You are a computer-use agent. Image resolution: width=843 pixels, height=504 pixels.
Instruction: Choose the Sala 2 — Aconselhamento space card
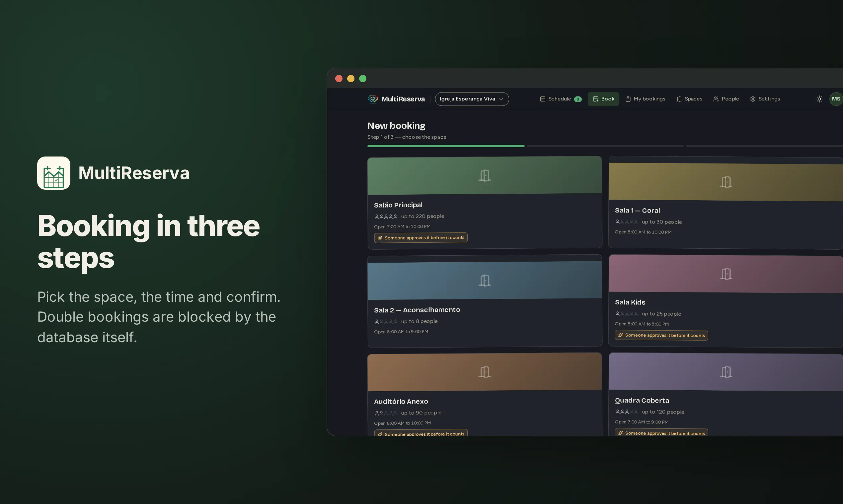(484, 301)
